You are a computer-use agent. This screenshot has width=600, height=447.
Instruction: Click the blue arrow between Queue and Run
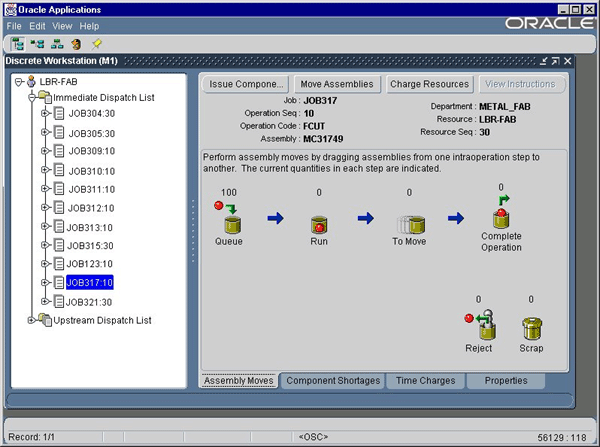click(276, 218)
